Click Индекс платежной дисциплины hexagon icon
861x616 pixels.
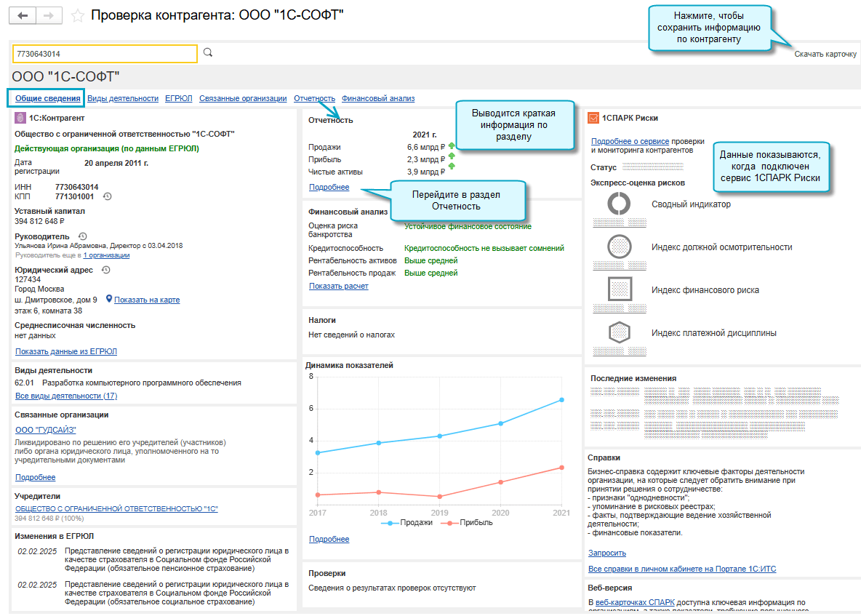tap(619, 332)
